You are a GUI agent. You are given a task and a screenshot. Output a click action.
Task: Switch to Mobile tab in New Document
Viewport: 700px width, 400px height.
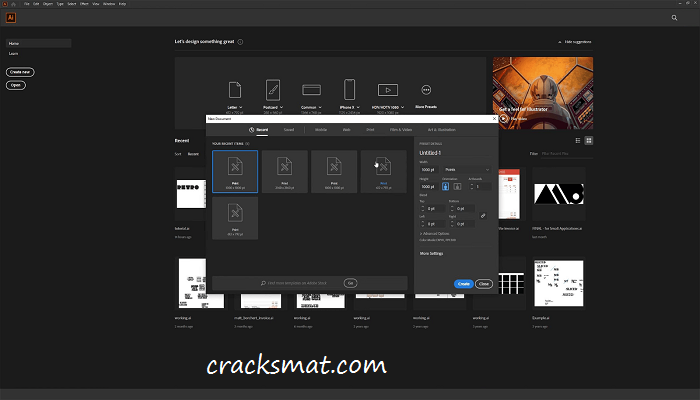321,130
